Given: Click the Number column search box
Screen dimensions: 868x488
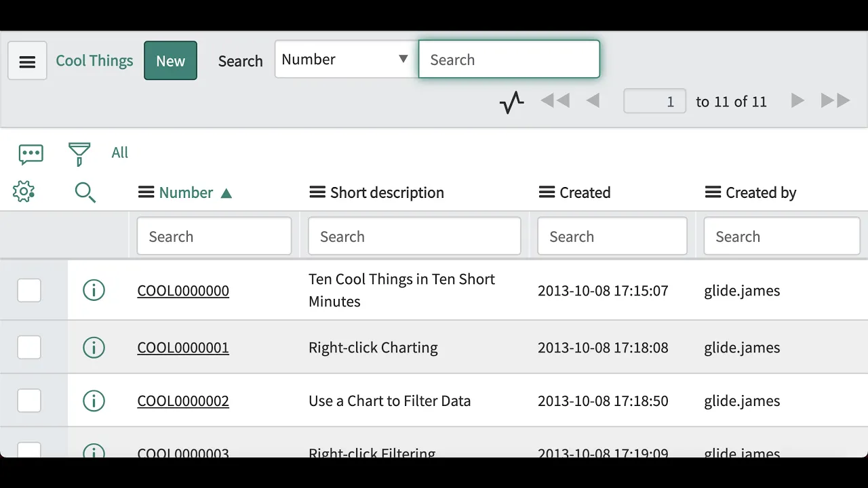Looking at the screenshot, I should pyautogui.click(x=214, y=236).
